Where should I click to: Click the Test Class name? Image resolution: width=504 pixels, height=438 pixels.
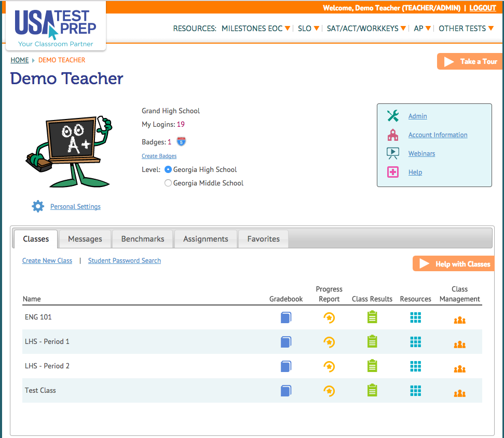(x=40, y=390)
